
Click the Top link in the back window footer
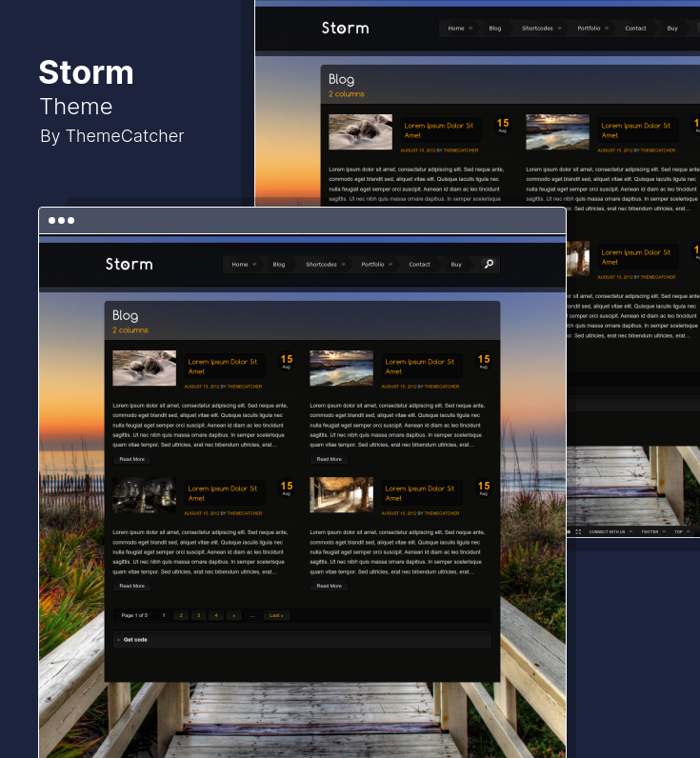(x=681, y=531)
